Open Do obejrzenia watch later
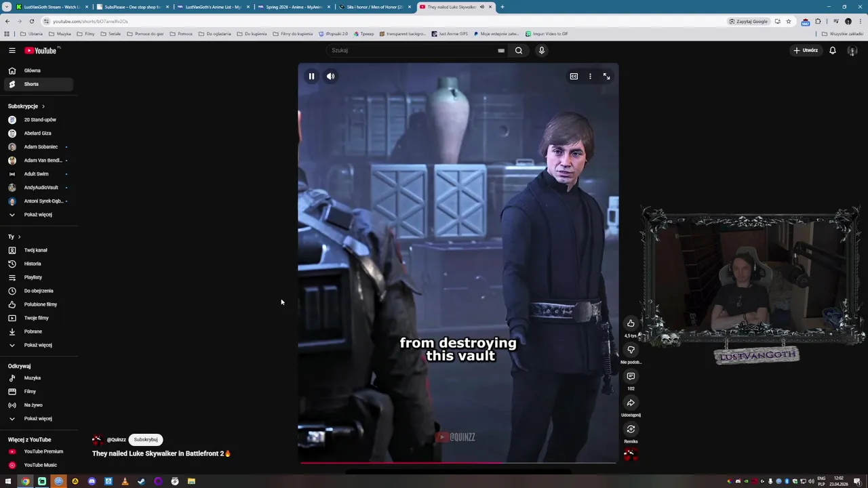Screen dimensions: 868x488 pyautogui.click(x=37, y=291)
